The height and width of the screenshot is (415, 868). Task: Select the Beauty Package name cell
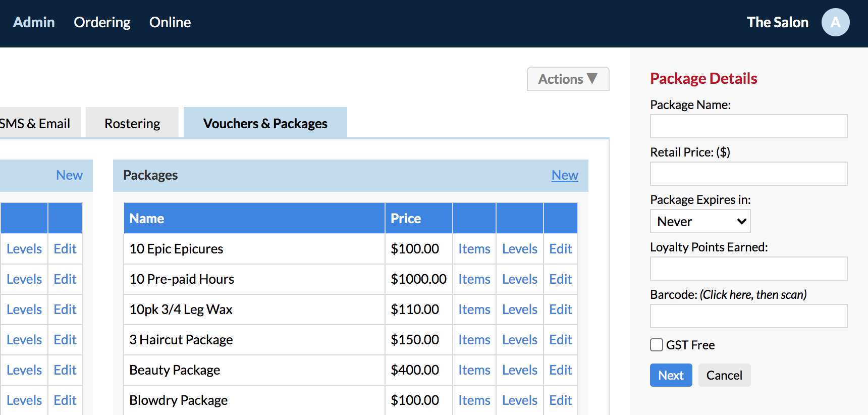254,370
